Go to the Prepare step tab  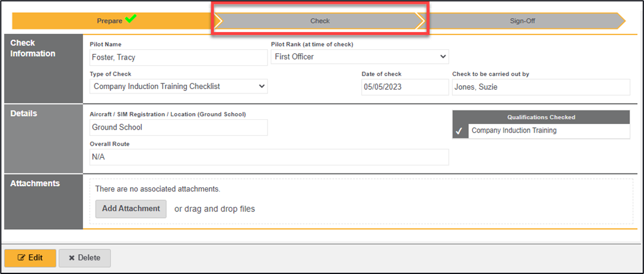tap(109, 21)
